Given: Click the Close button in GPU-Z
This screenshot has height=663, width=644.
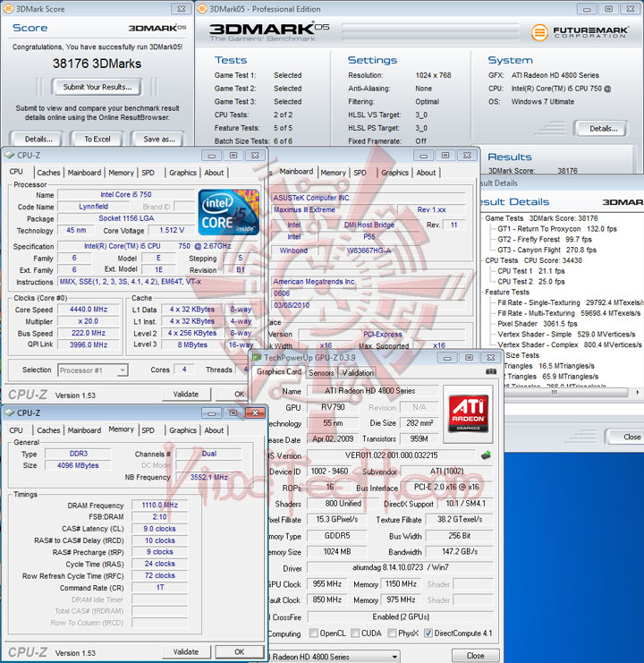Looking at the screenshot, I should (475, 655).
